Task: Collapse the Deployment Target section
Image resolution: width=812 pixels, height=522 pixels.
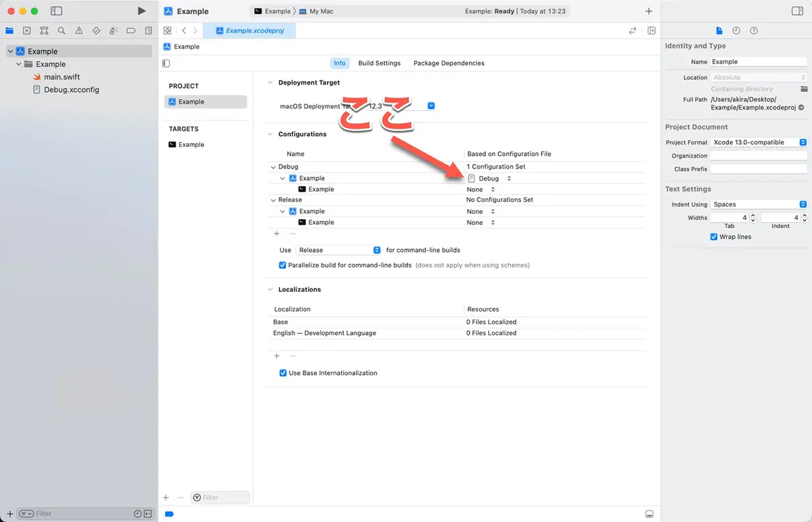Action: [x=269, y=83]
